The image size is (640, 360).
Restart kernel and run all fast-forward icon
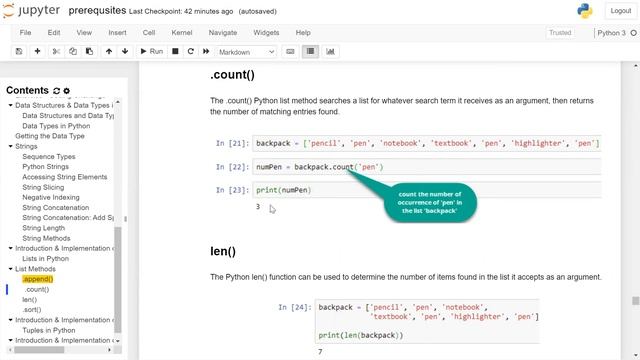(x=206, y=51)
